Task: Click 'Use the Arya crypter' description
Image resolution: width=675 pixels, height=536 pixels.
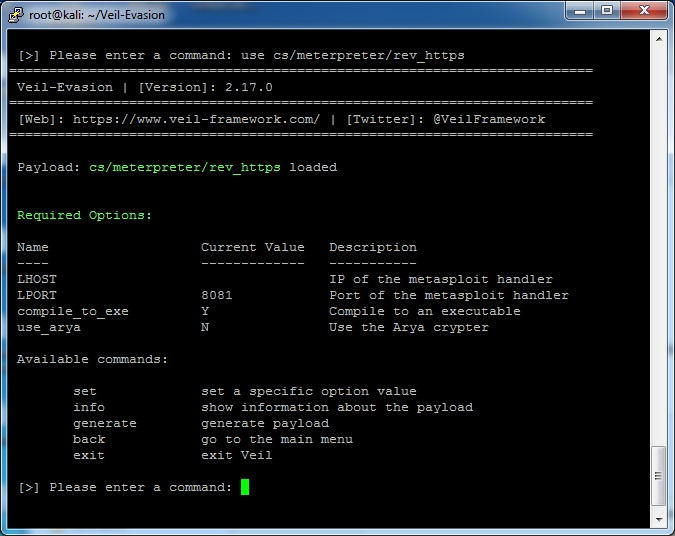Action: [x=409, y=328]
